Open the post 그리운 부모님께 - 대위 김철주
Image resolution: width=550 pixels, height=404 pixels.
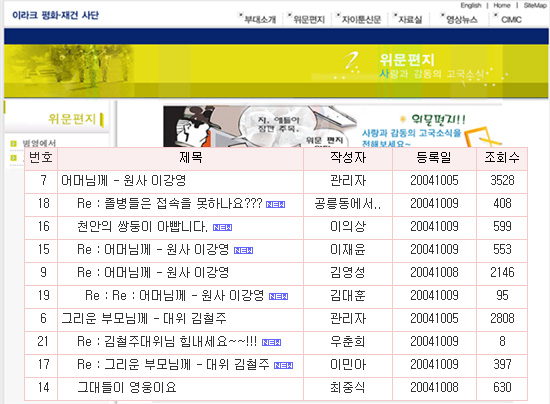144,318
